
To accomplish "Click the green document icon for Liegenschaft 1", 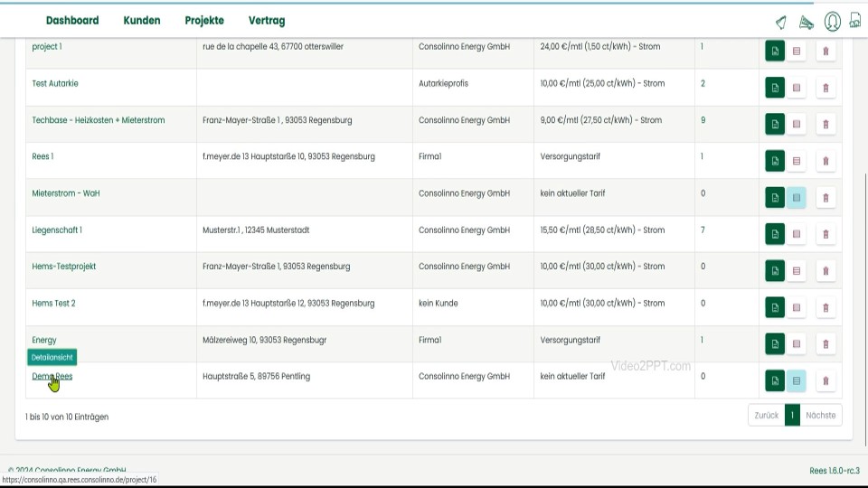I will [x=775, y=234].
